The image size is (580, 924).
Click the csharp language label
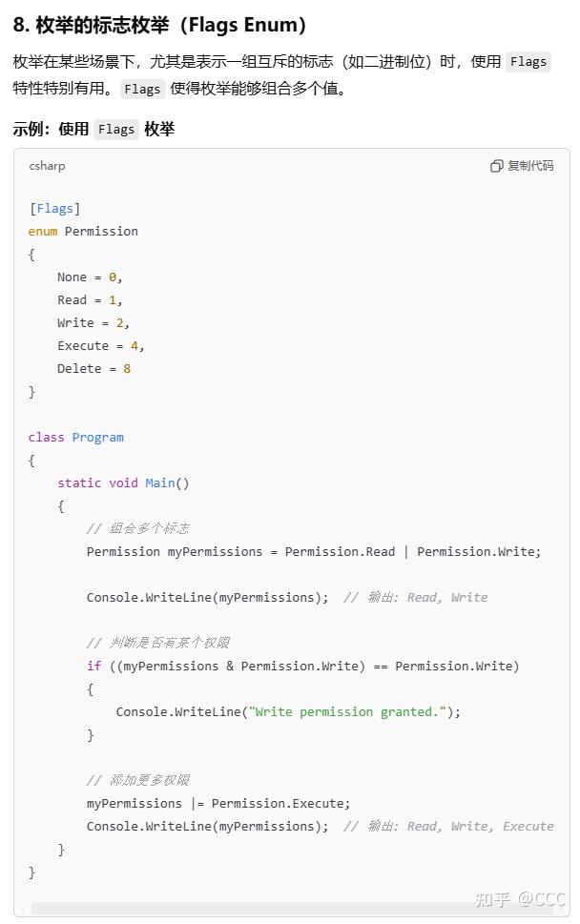[x=47, y=166]
